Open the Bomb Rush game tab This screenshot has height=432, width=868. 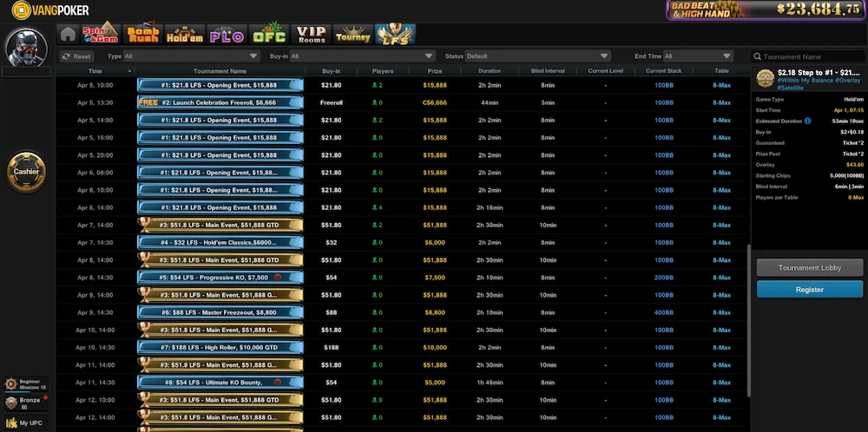[x=143, y=35]
